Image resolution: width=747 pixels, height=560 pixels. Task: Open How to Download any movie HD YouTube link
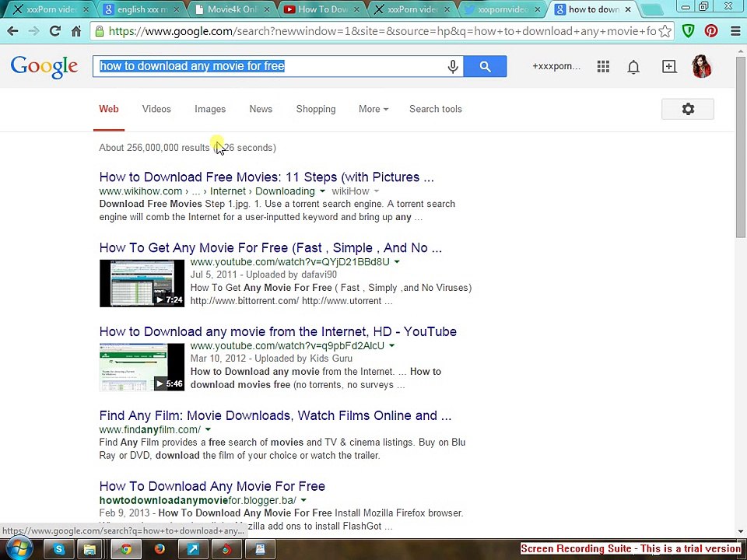[x=278, y=331]
